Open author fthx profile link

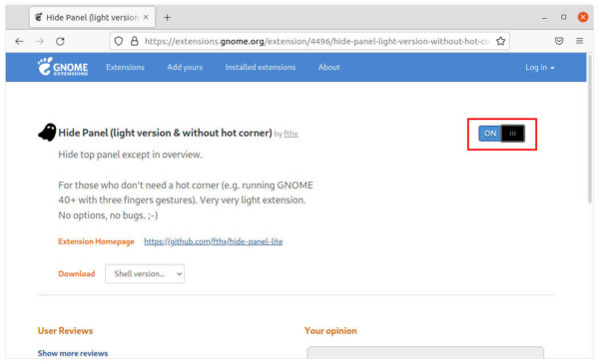[291, 134]
